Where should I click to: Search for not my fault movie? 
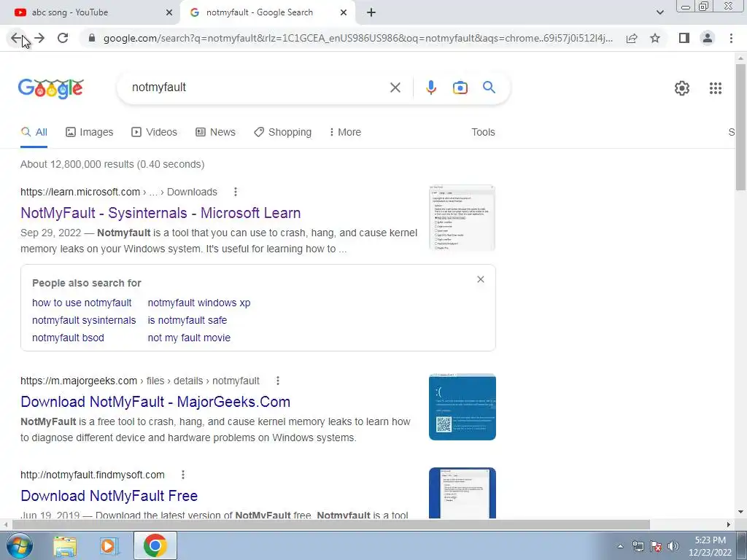pos(189,338)
